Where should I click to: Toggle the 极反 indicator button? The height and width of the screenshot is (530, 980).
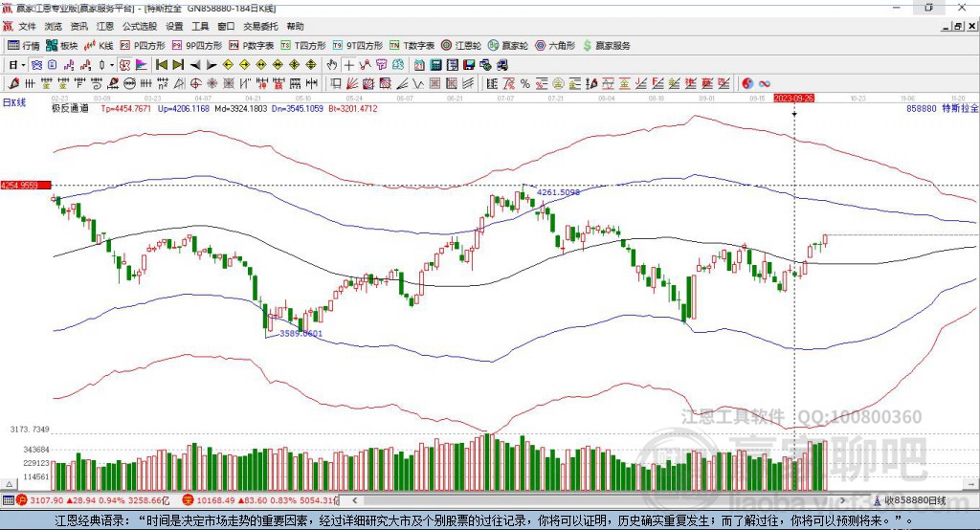tap(124, 65)
